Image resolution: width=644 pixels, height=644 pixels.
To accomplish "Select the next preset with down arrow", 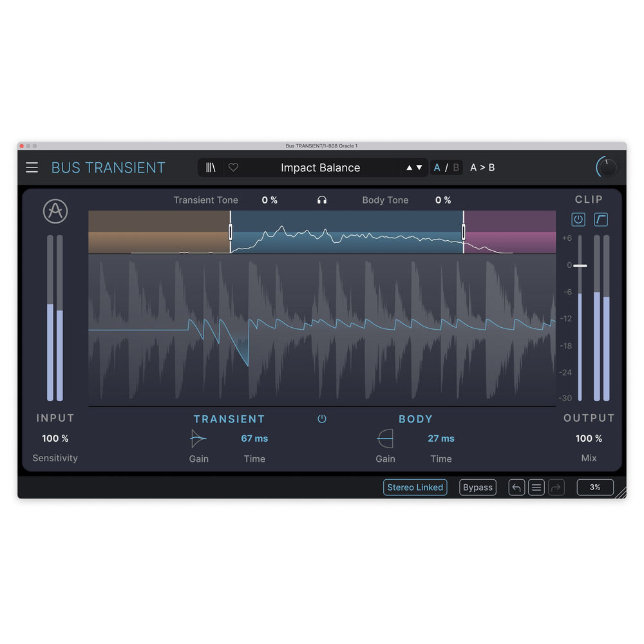I will [419, 167].
